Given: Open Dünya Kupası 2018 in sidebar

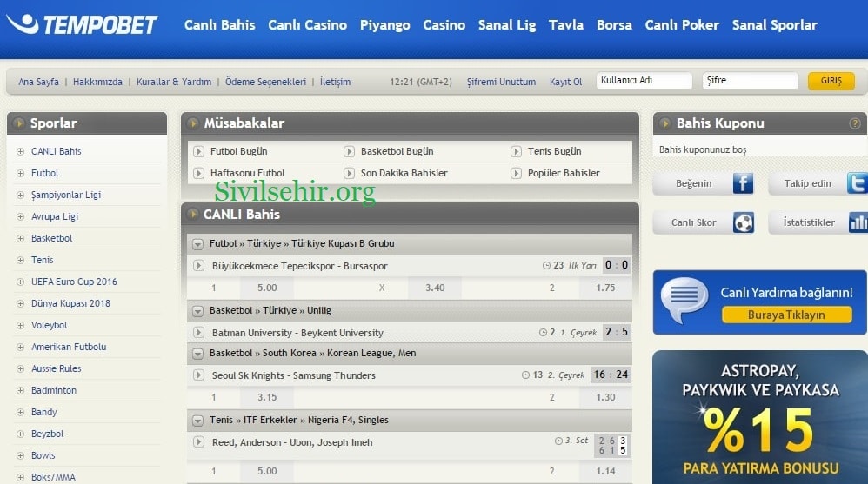Looking at the screenshot, I should (x=70, y=303).
